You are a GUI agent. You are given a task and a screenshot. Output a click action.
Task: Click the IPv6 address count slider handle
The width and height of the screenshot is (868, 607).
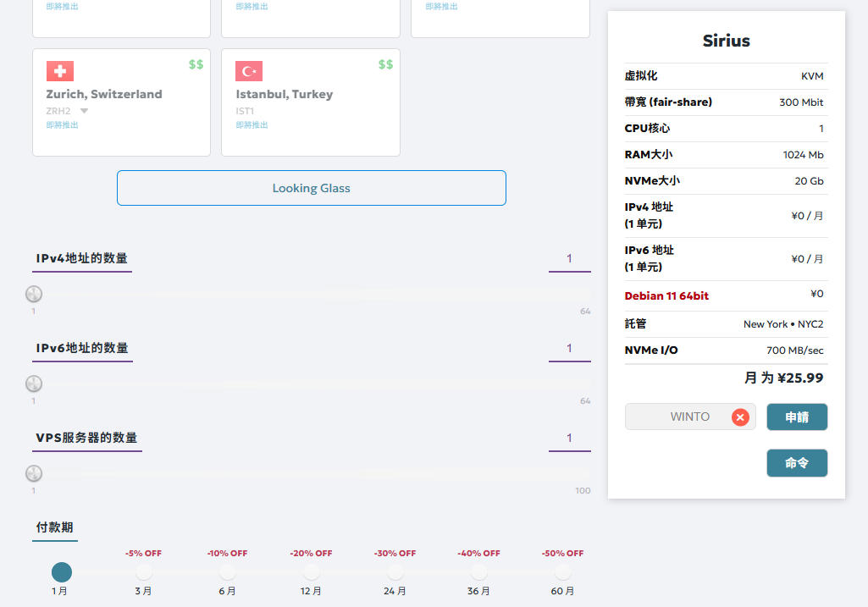[x=34, y=384]
